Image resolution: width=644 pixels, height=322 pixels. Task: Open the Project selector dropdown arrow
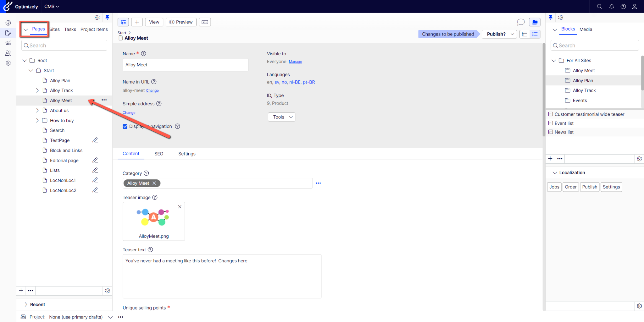click(x=110, y=317)
